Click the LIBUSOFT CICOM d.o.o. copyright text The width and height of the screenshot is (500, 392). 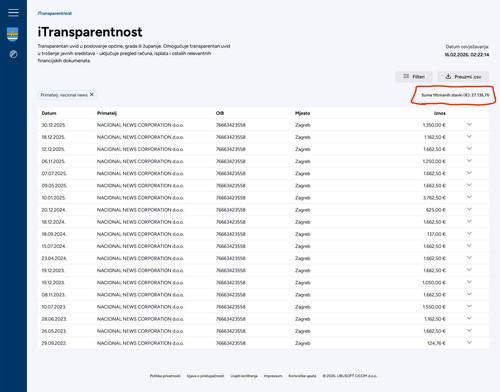[350, 376]
